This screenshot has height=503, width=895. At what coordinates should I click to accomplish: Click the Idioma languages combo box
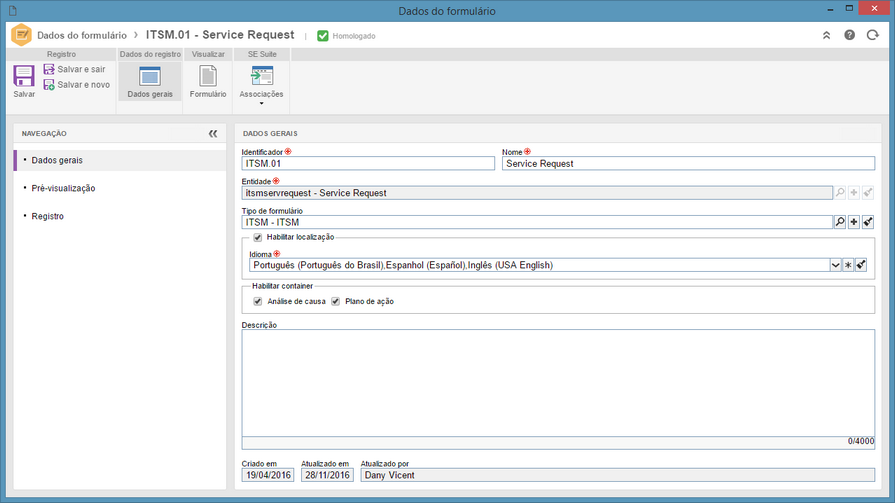(x=539, y=265)
